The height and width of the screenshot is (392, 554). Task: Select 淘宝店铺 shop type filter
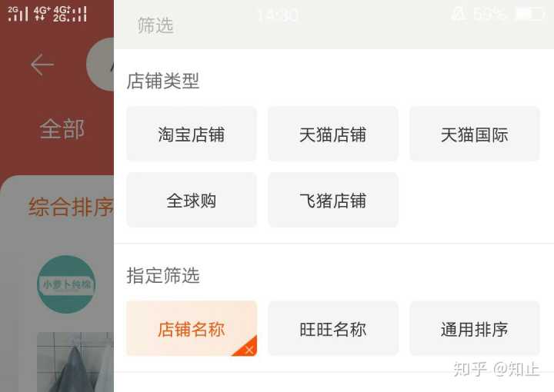pyautogui.click(x=192, y=134)
